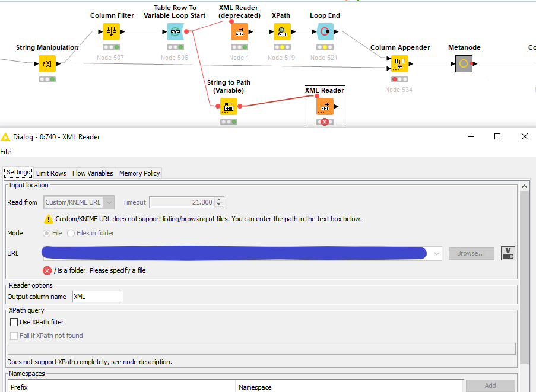Select the XML Reader (deprecated) node icon

point(239,32)
